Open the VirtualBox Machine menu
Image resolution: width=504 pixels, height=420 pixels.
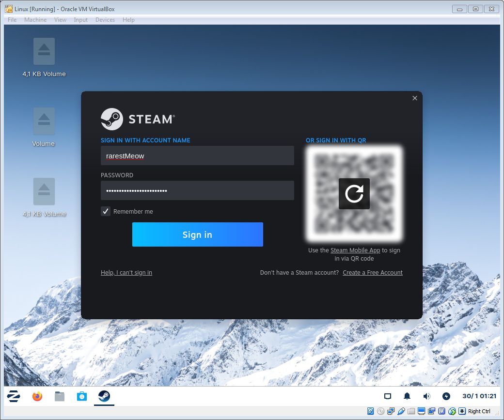35,20
